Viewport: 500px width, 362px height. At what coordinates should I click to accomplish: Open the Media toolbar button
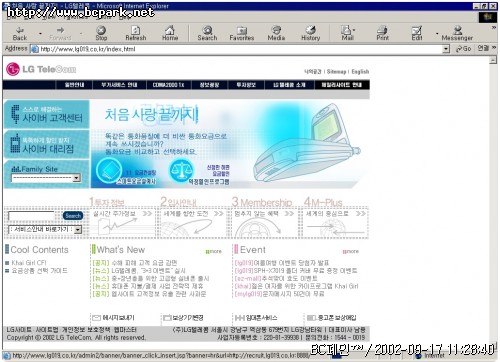[276, 33]
